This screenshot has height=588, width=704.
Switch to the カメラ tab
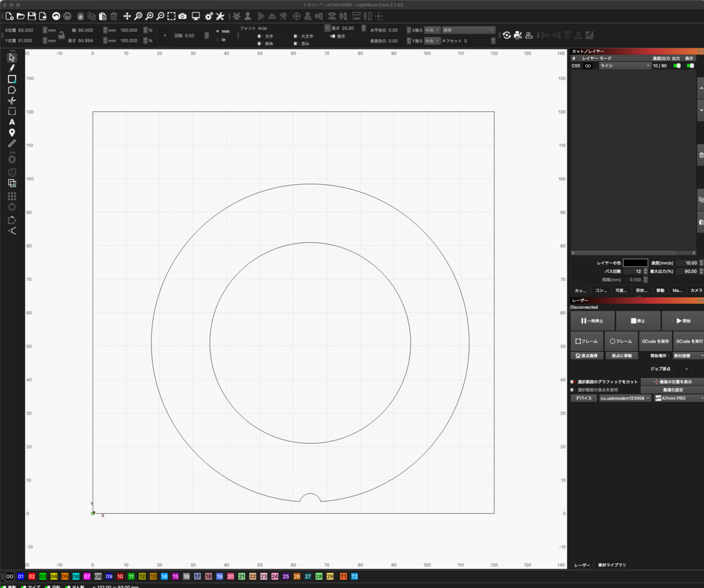pyautogui.click(x=696, y=290)
